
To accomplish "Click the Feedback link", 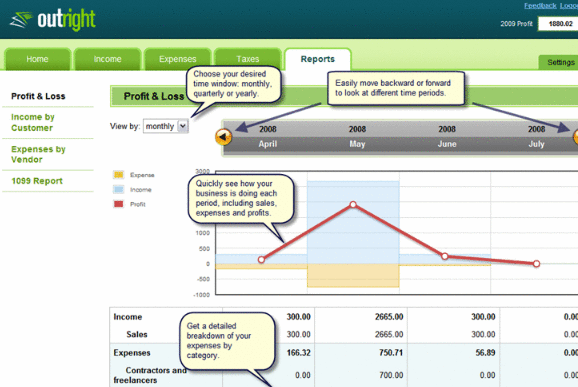I will [x=540, y=6].
